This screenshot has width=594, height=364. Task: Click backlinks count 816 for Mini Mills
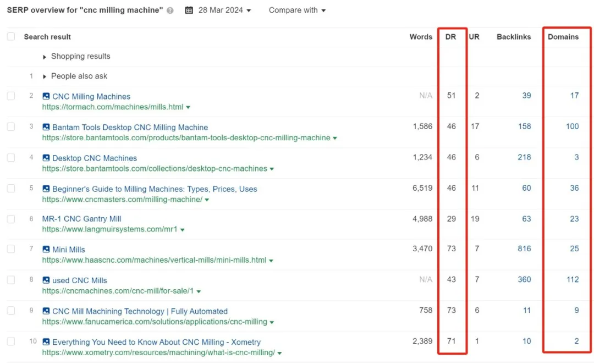tap(524, 249)
